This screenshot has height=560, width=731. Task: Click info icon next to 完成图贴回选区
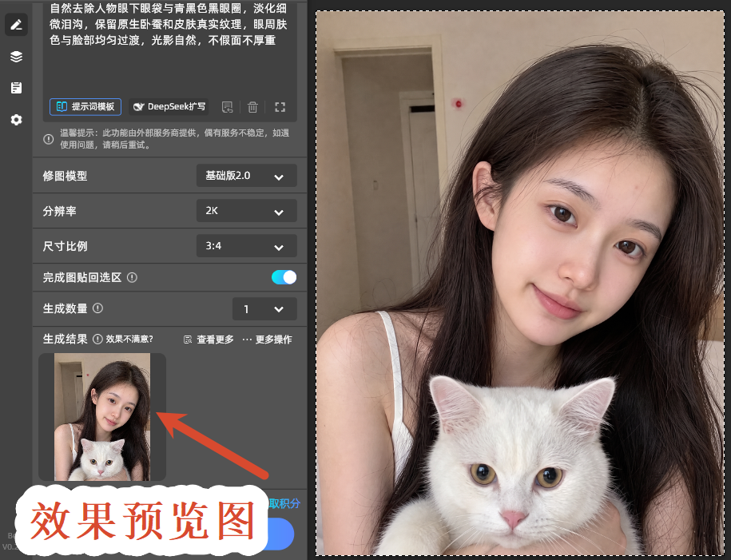coord(133,278)
